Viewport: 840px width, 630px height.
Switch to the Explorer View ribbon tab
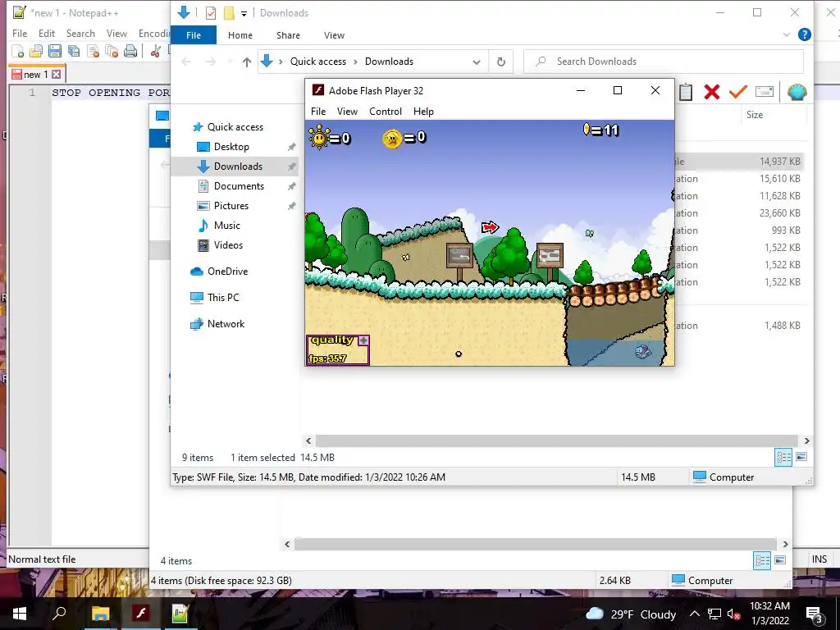click(x=334, y=34)
